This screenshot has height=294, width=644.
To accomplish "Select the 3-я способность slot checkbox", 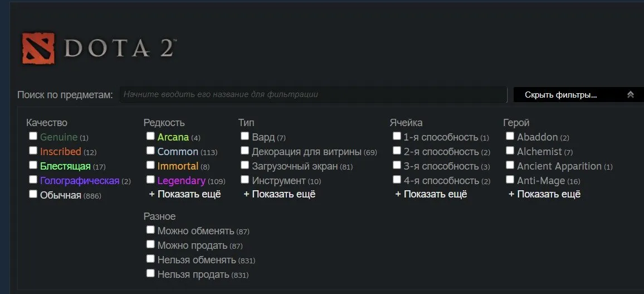I will 396,165.
